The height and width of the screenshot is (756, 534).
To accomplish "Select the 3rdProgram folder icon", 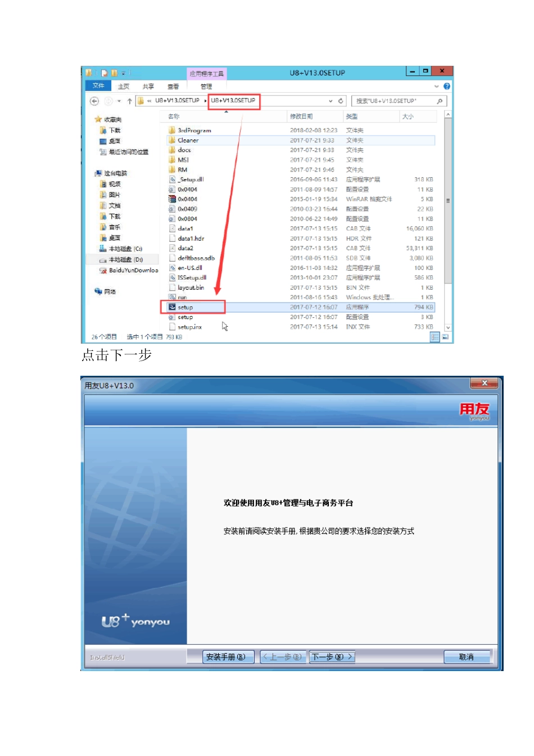I will (172, 130).
